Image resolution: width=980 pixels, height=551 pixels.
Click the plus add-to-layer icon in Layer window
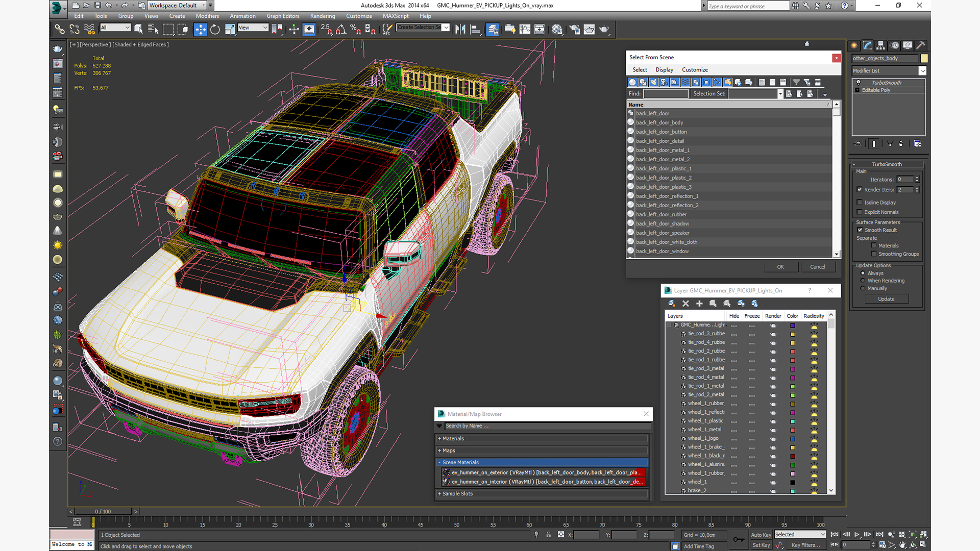pyautogui.click(x=699, y=304)
